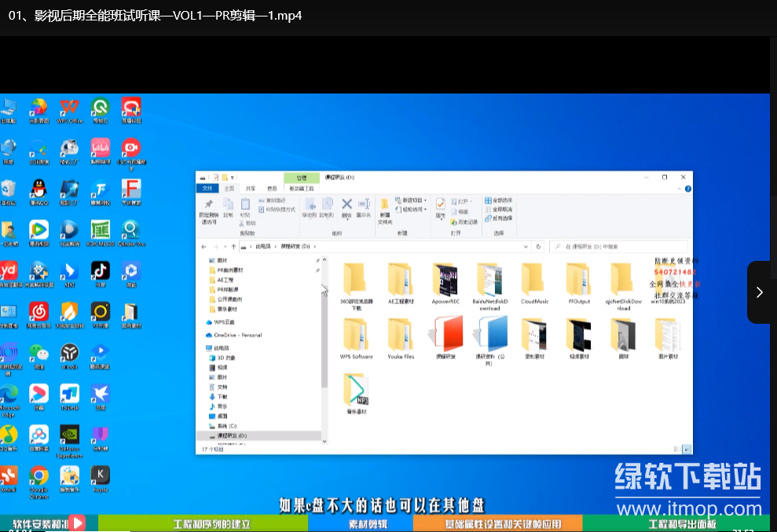Select the CloudMusic folder
Screen dimensions: 777x532
[534, 284]
